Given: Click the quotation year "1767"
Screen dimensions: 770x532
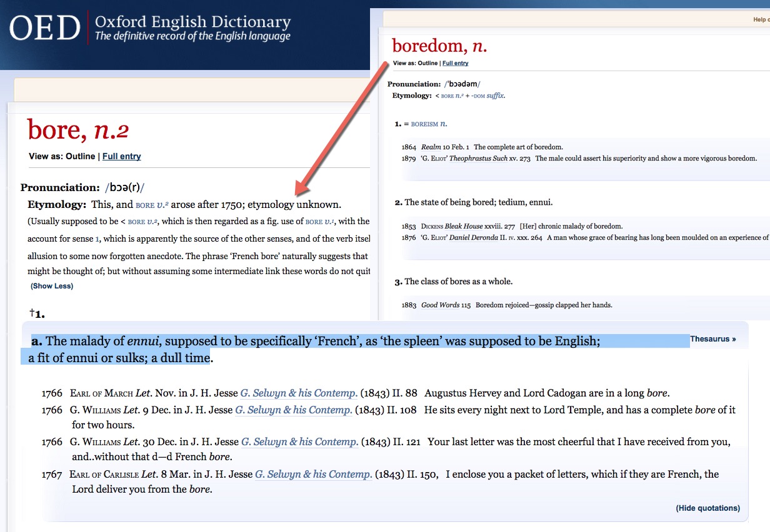Looking at the screenshot, I should pos(52,475).
